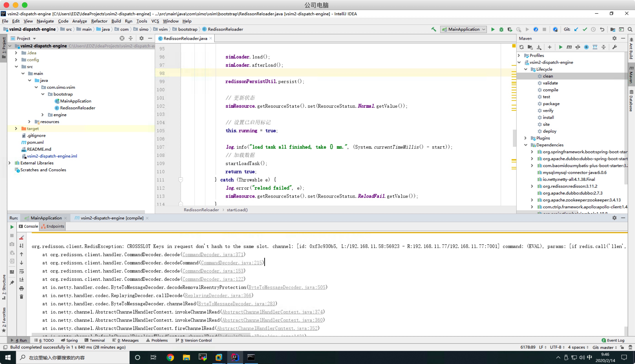Open the Refactor menu
The image size is (635, 364).
pos(99,21)
